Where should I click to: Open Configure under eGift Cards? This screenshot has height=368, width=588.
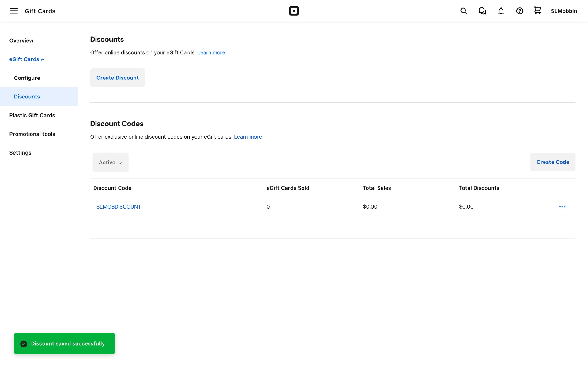27,78
